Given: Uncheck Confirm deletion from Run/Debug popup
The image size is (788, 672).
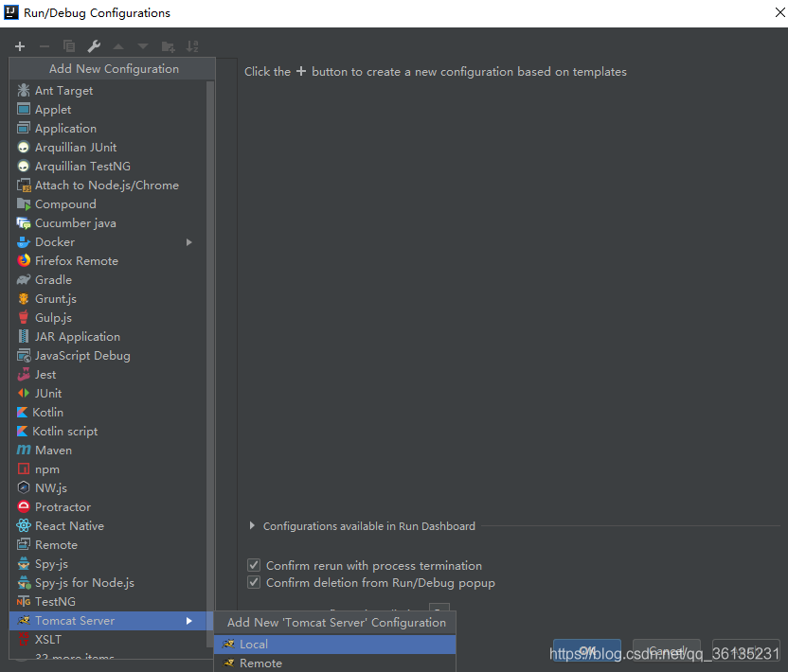Looking at the screenshot, I should 254,582.
